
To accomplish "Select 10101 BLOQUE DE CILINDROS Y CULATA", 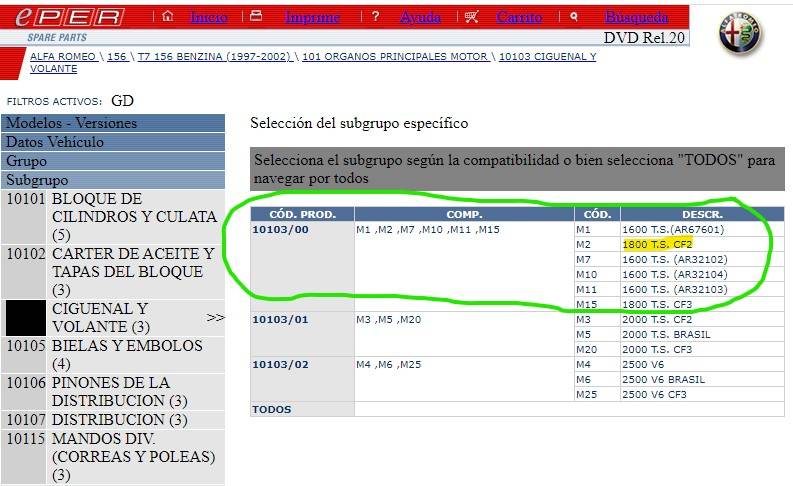I will click(113, 217).
